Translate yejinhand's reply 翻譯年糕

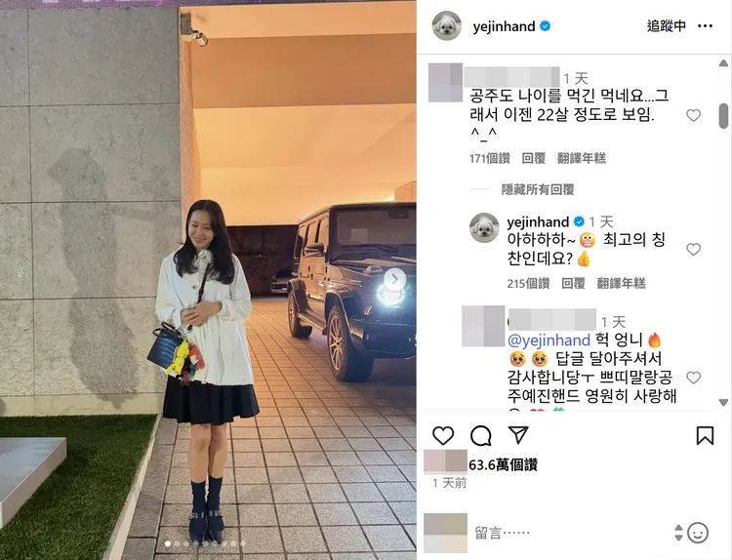(621, 283)
